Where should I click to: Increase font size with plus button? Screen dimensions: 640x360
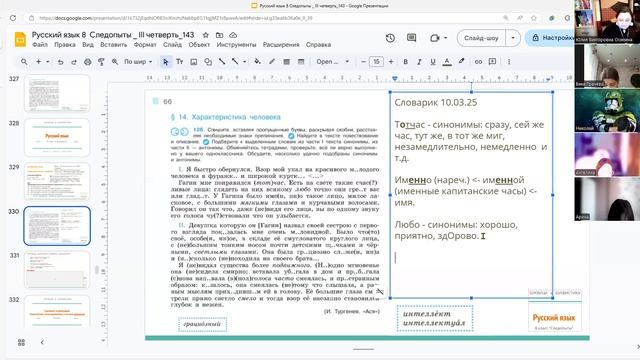(391, 62)
